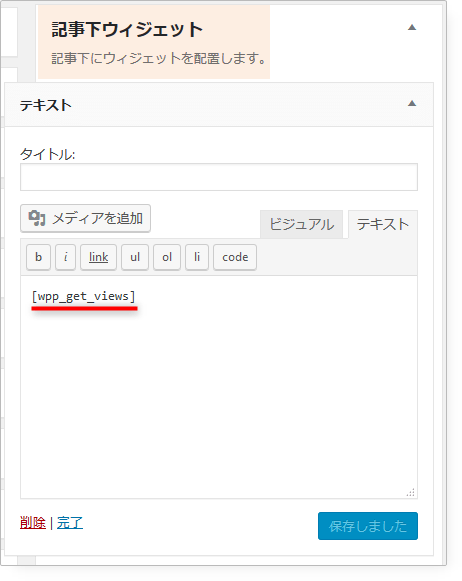Insert list item with li button

coord(197,257)
